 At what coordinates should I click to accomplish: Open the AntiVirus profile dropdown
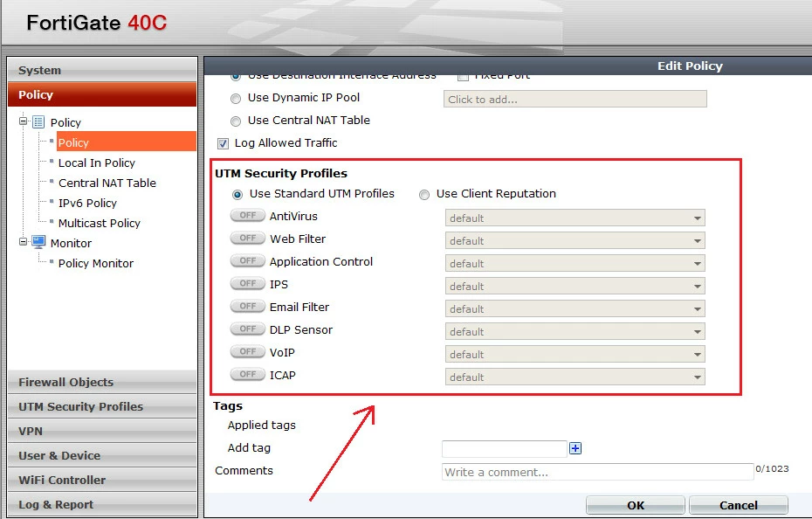pos(575,218)
